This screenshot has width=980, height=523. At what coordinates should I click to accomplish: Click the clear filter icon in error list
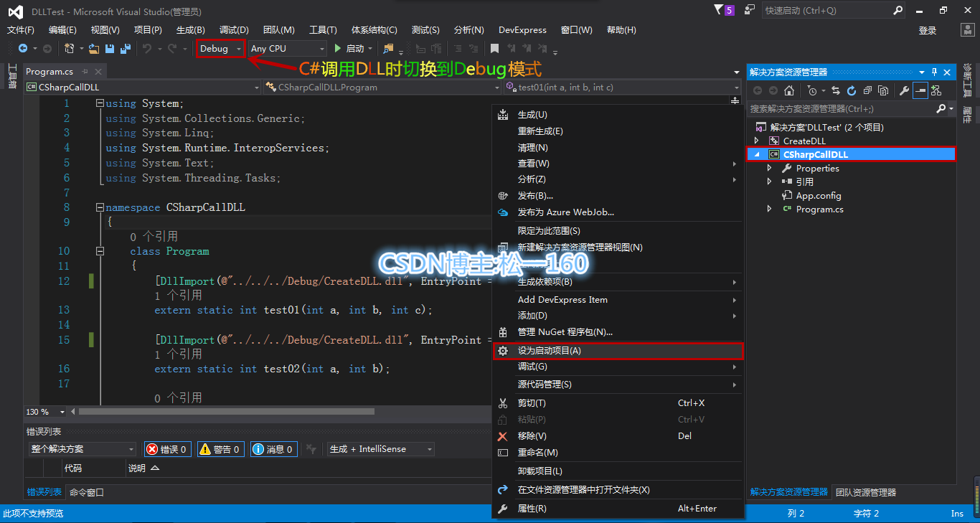pyautogui.click(x=311, y=449)
